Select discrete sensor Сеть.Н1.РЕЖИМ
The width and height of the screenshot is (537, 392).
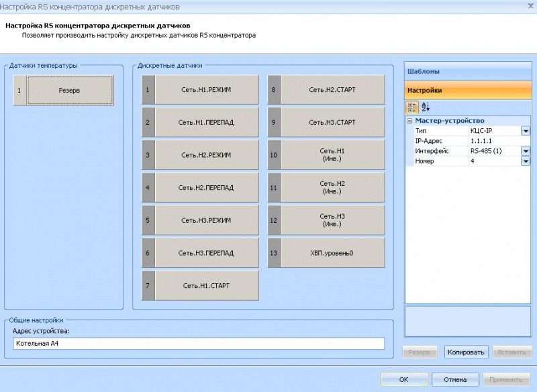coord(205,89)
